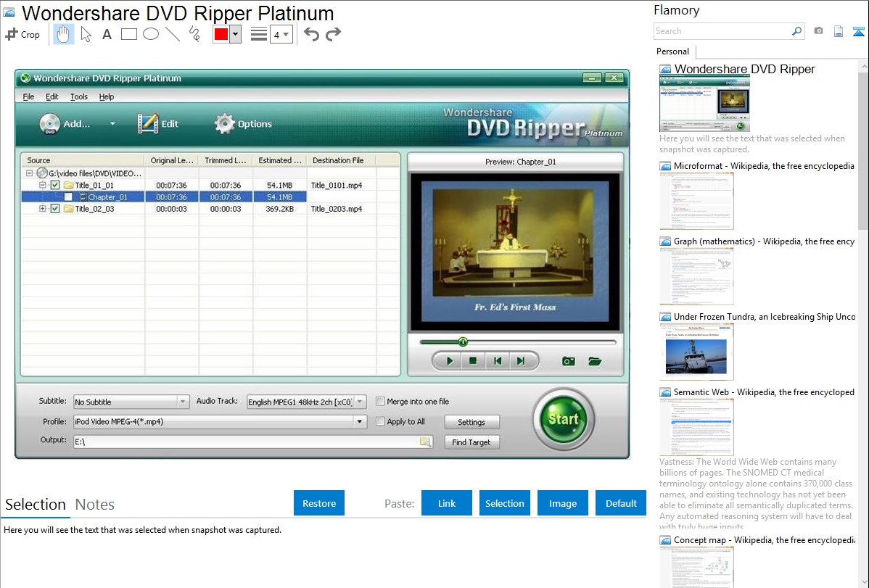
Task: Open the color dropdown arrow
Action: (x=236, y=34)
